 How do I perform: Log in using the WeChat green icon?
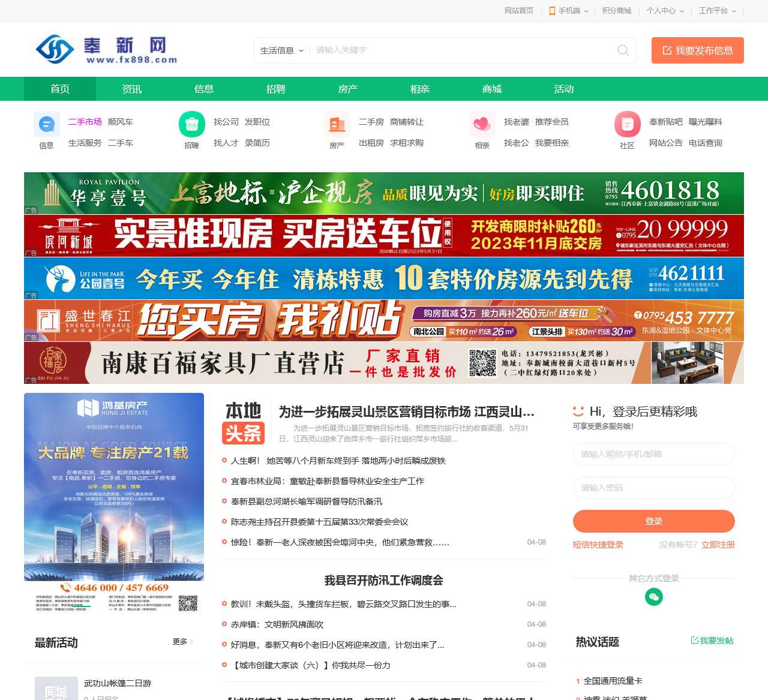click(653, 597)
